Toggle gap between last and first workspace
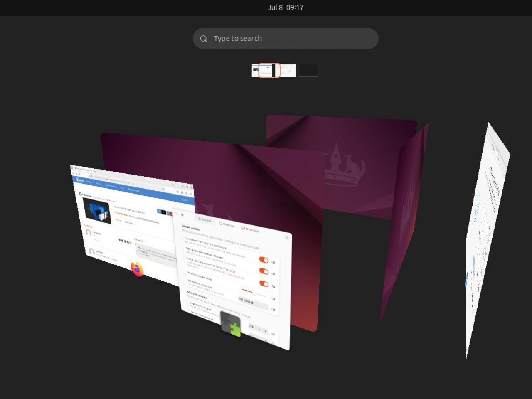Viewport: 532px width, 399px height. click(x=264, y=260)
